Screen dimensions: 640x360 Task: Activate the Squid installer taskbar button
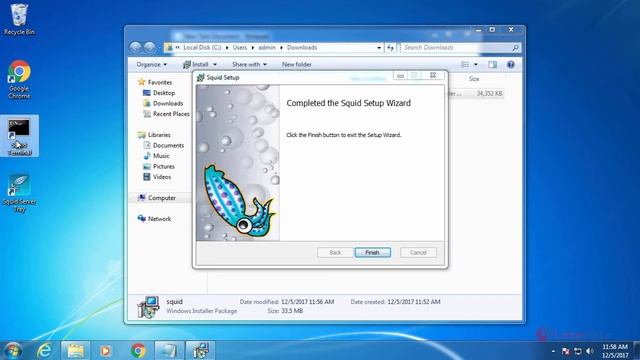200,351
